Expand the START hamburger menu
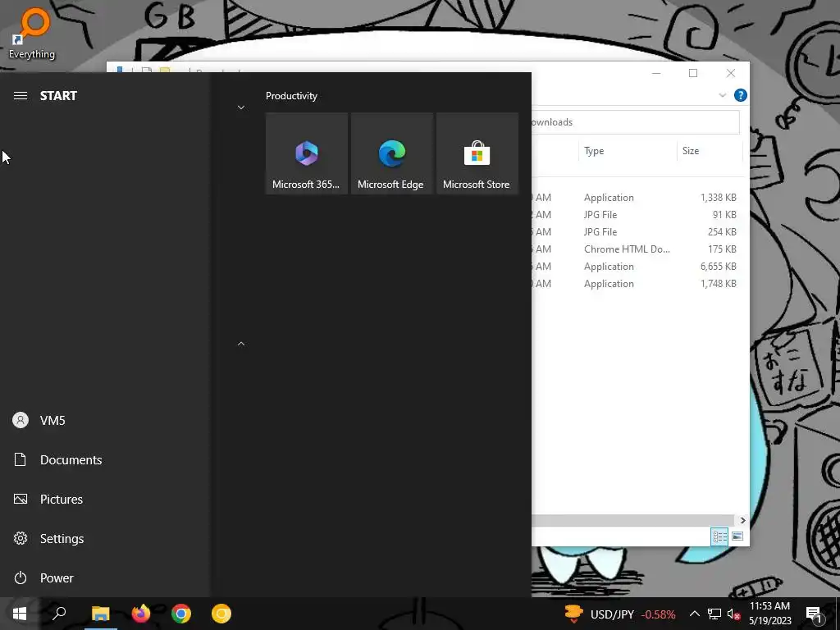This screenshot has height=630, width=840. [x=21, y=96]
